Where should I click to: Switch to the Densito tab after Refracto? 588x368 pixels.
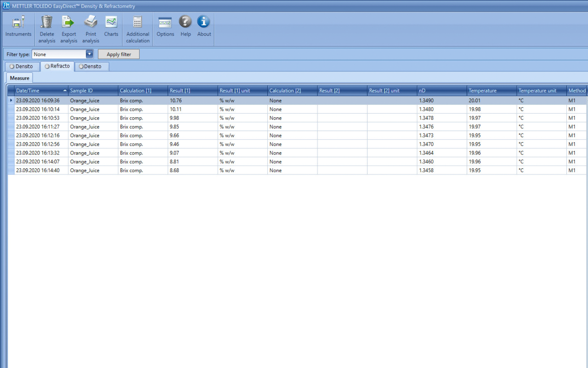(x=92, y=66)
